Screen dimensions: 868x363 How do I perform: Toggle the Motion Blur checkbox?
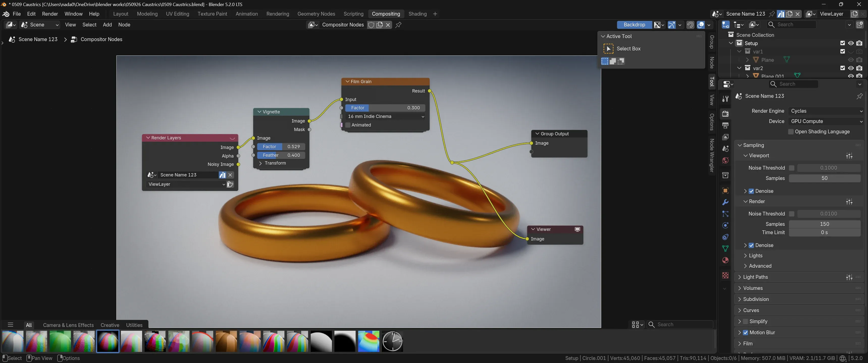(745, 332)
